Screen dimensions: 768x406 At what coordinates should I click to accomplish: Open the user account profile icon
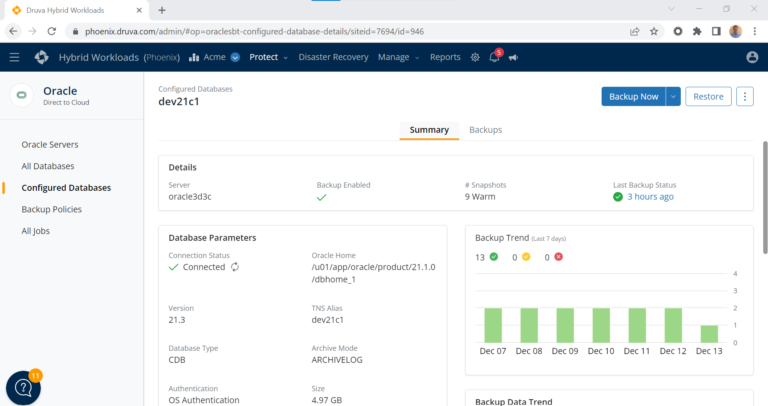(x=752, y=57)
